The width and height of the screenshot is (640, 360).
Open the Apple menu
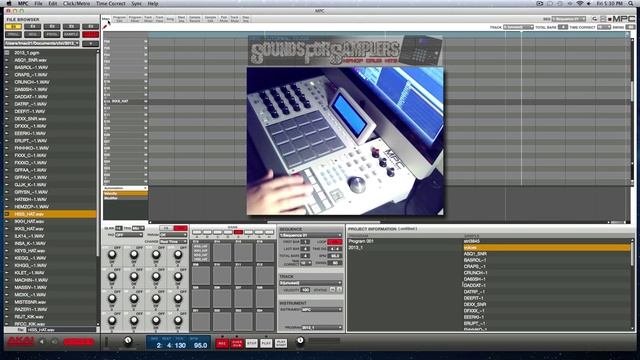9,3
